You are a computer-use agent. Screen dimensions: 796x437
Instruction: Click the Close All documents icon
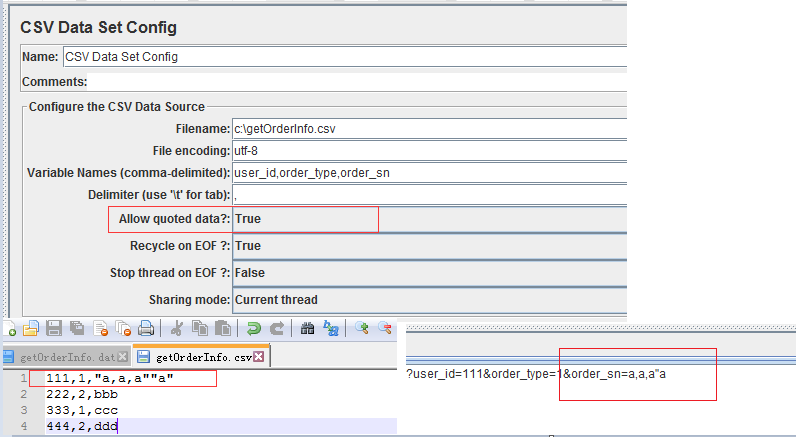point(123,329)
